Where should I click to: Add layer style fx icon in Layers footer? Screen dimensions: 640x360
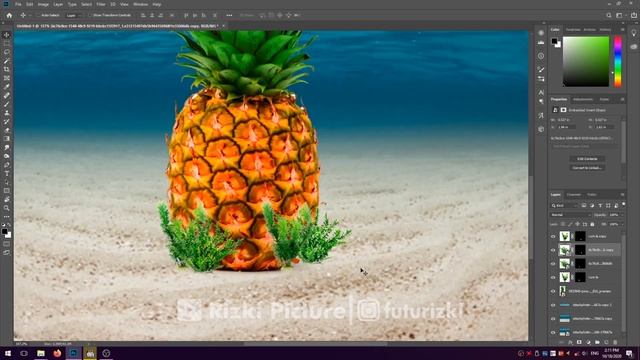click(x=570, y=342)
